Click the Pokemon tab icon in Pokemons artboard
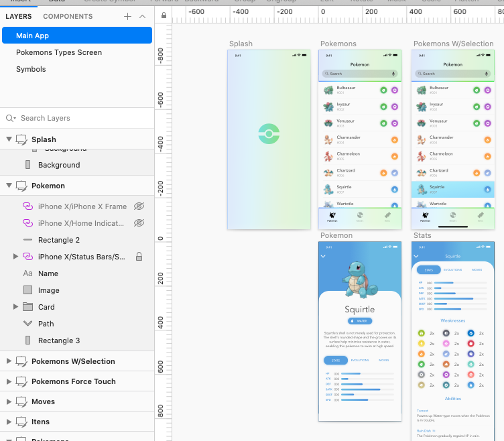 coord(332,216)
